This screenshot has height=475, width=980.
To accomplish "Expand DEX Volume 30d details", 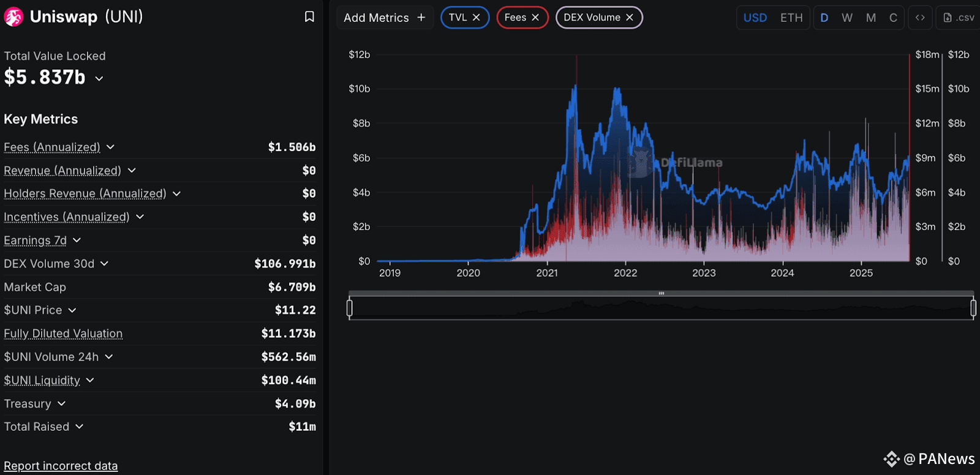I will 104,263.
